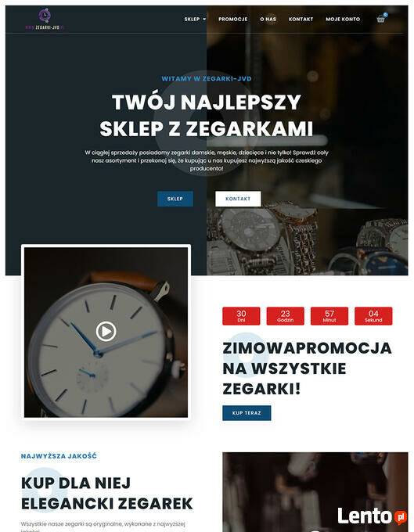This screenshot has height=532, width=414.
Task: Open MOJE KONTO account page
Action: point(343,19)
